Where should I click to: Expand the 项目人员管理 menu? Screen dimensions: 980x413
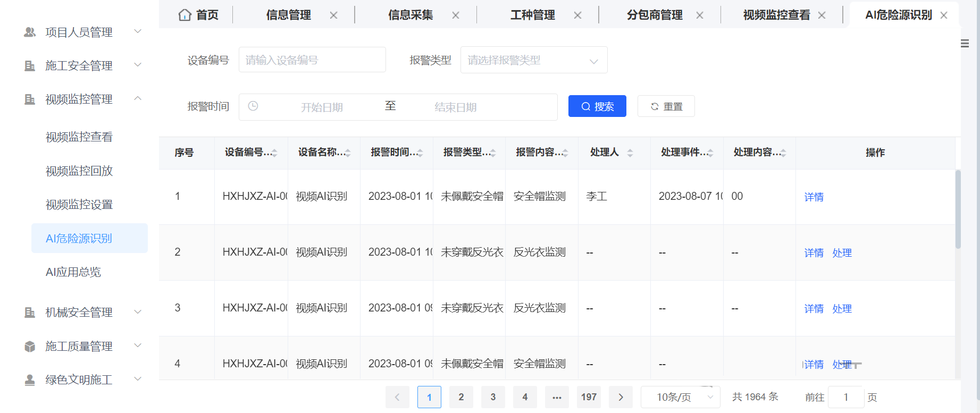[x=138, y=32]
